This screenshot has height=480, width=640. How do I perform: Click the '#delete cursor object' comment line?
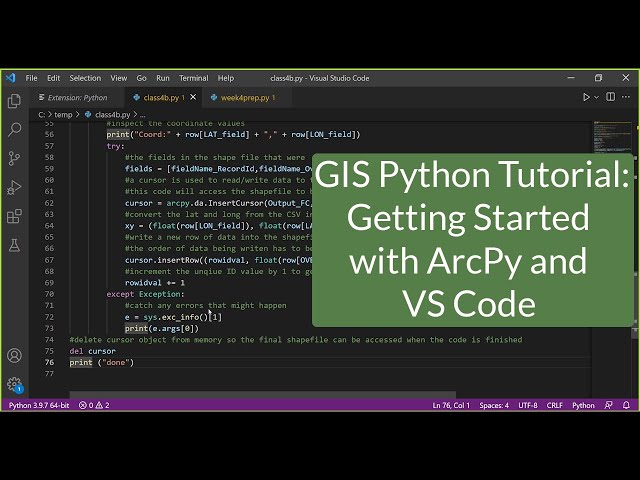point(296,340)
